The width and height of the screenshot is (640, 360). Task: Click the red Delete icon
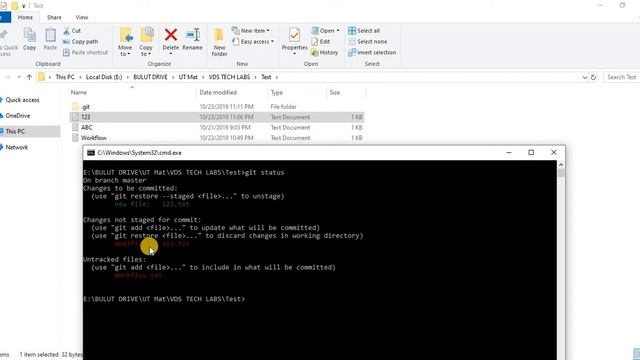pyautogui.click(x=171, y=35)
